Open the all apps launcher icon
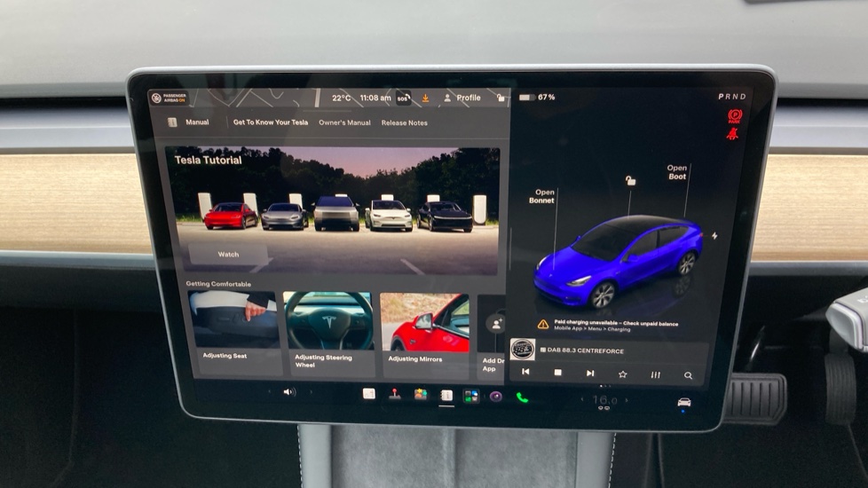This screenshot has width=868, height=488. coord(471,396)
